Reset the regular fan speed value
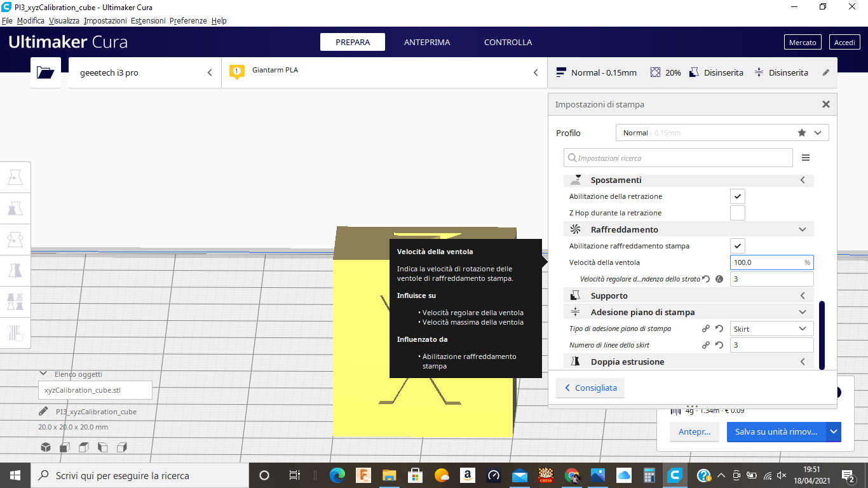868x488 pixels. [706, 279]
